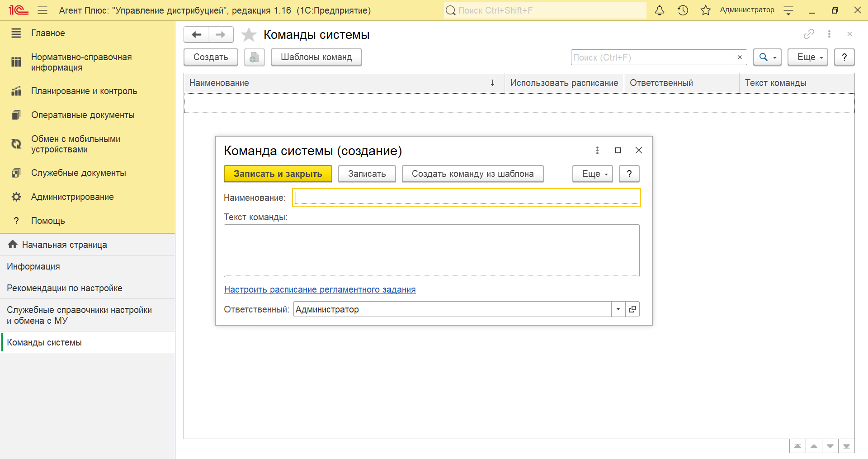Switch to Служебные справочники настройки tab
868x459 pixels.
(x=87, y=315)
